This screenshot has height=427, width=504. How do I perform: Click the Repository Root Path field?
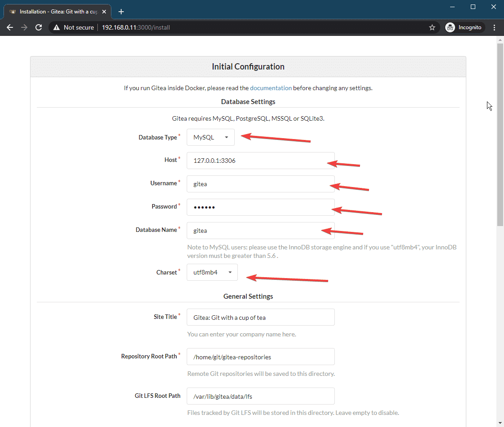[261, 357]
